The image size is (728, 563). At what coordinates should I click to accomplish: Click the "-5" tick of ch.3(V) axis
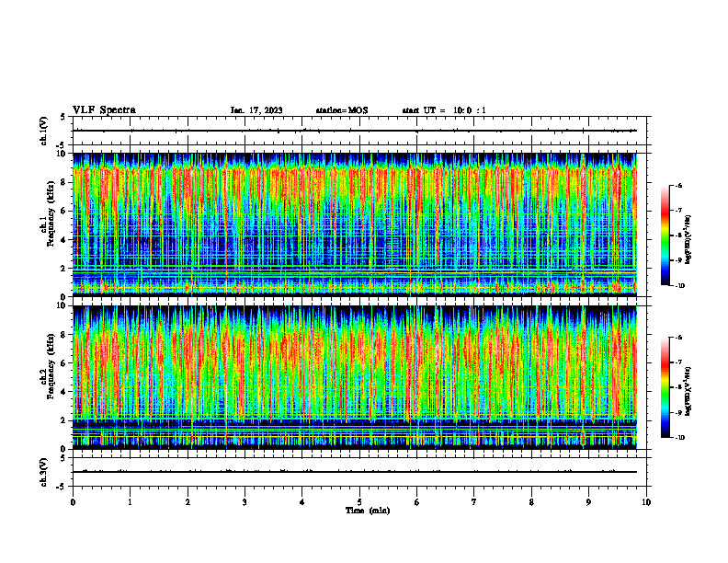(x=61, y=487)
